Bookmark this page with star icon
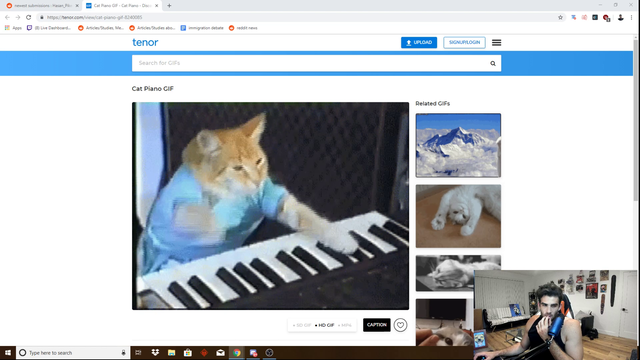 click(x=560, y=17)
